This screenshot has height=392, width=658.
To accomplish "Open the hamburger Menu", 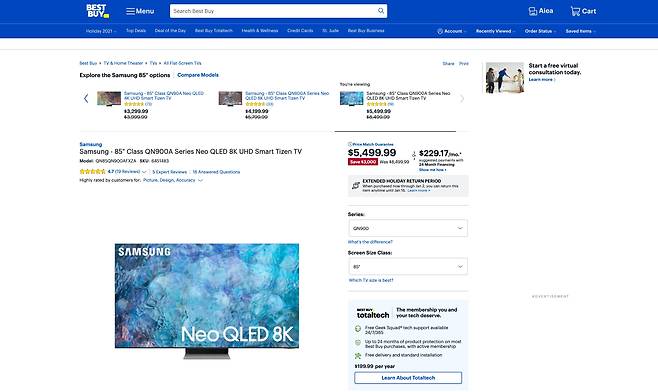I will point(140,11).
